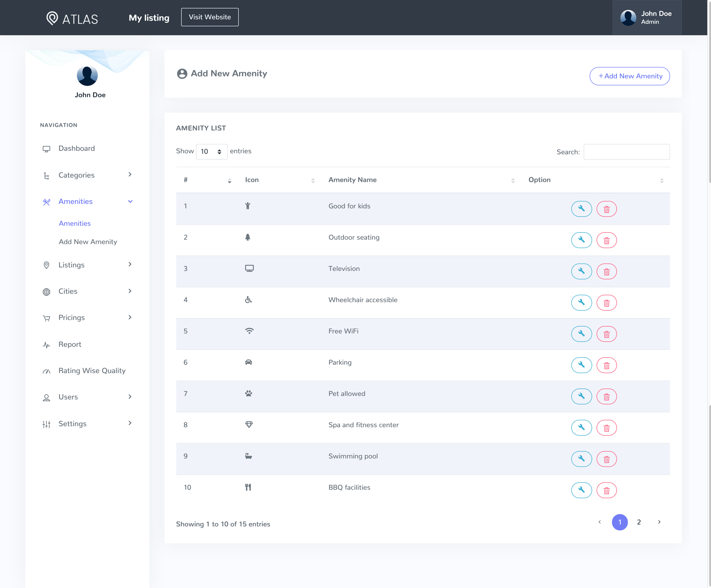Viewport: 711px width, 588px height.
Task: Expand the Categories menu chevron
Action: point(130,175)
